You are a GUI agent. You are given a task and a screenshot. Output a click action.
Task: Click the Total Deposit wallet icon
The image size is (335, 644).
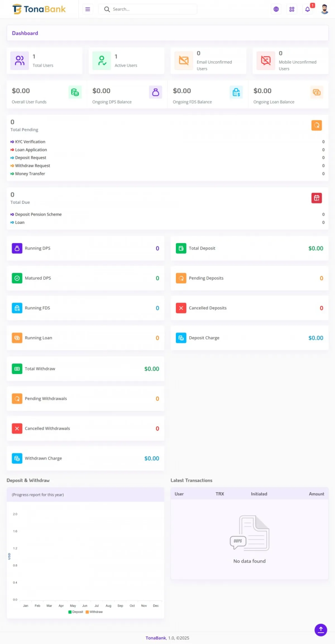pyautogui.click(x=181, y=248)
